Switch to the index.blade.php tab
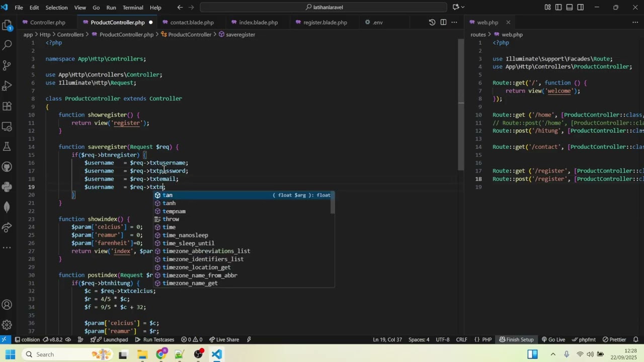Image resolution: width=644 pixels, height=362 pixels. point(258,23)
